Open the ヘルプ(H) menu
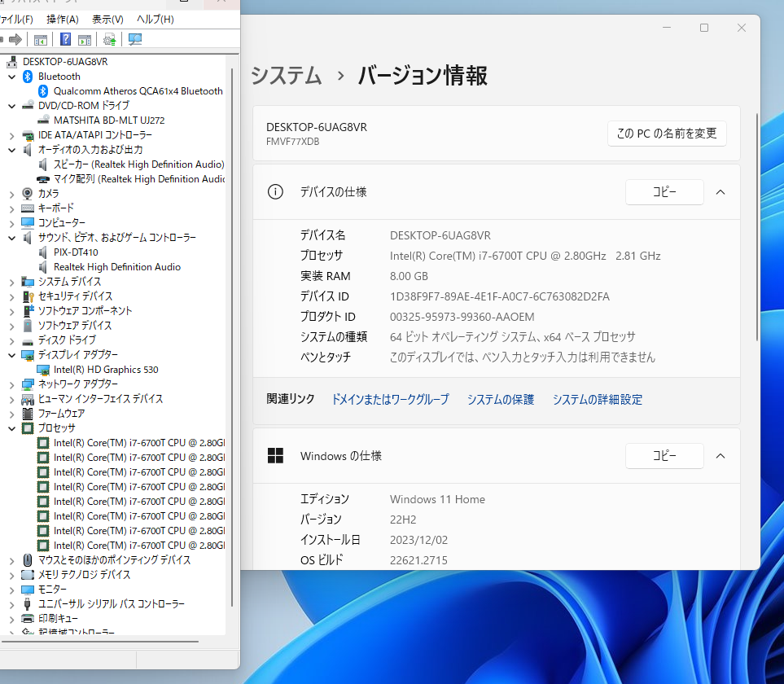Screen dimensions: 784x684 pos(155,19)
